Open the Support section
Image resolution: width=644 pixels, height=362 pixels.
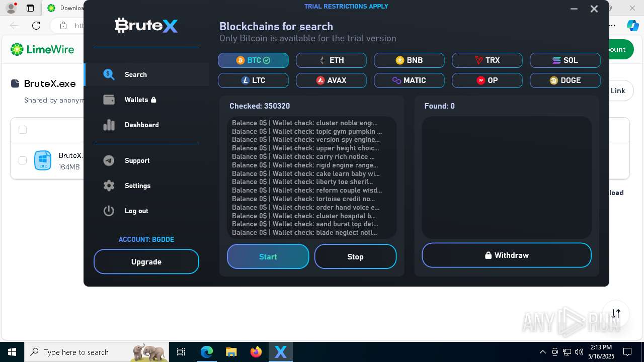click(x=146, y=160)
